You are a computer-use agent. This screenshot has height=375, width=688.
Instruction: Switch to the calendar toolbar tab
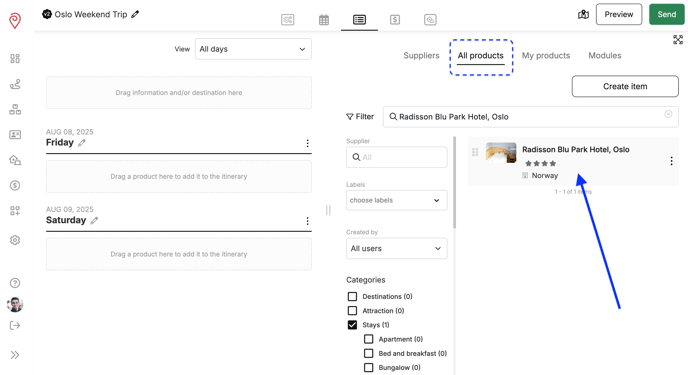[324, 20]
